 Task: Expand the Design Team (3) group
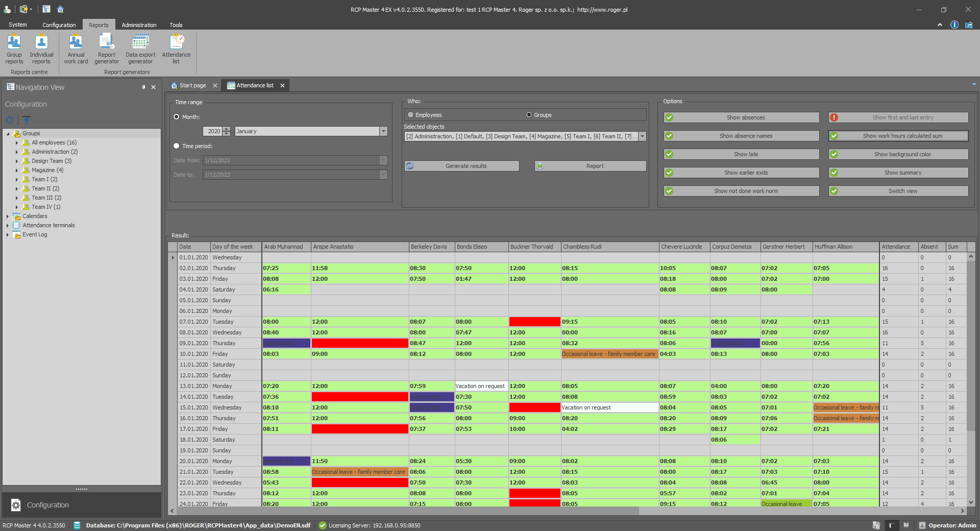pyautogui.click(x=17, y=161)
